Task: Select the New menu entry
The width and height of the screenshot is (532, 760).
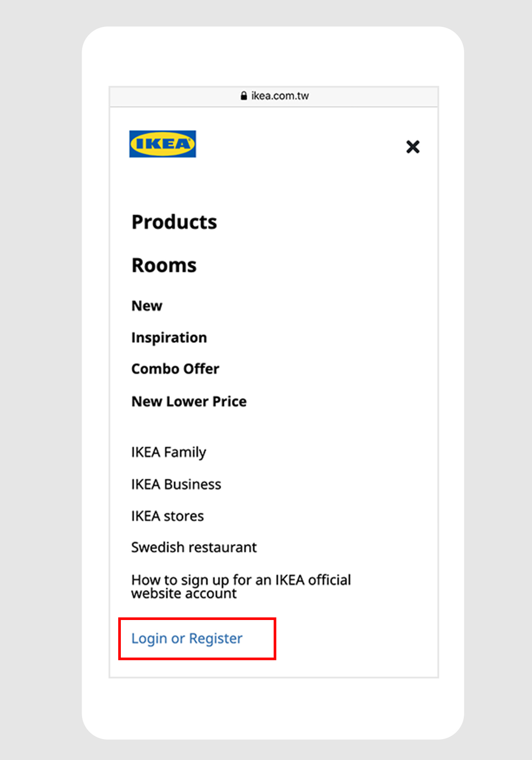Action: coord(147,306)
